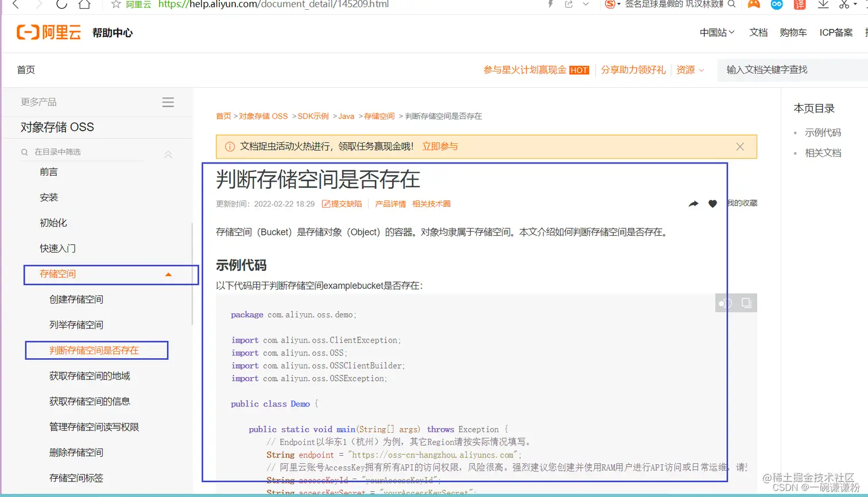The image size is (868, 497).
Task: Open the 产品详情 link
Action: pyautogui.click(x=390, y=204)
